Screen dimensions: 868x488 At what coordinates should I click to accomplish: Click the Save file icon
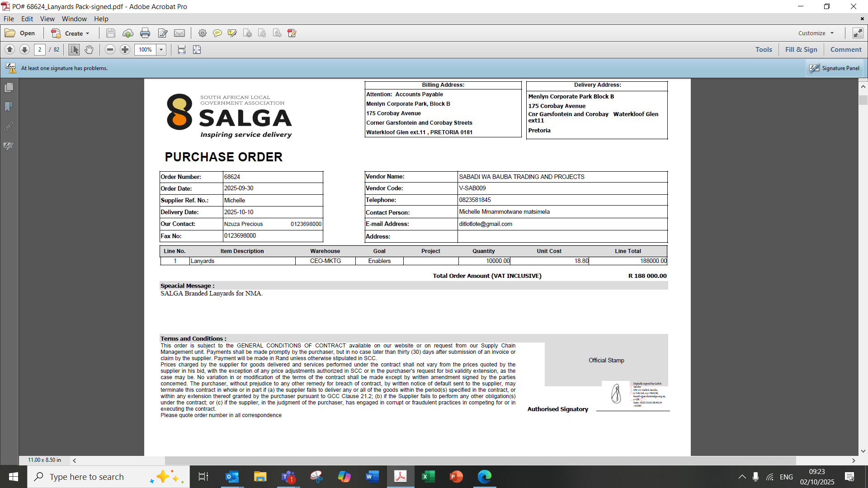(x=111, y=33)
